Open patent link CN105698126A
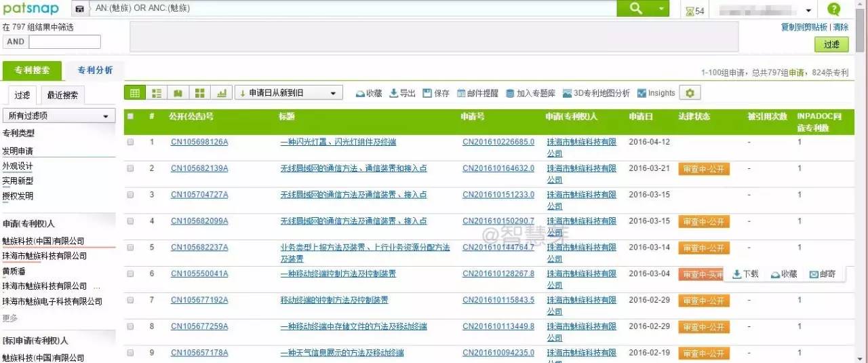 (199, 142)
